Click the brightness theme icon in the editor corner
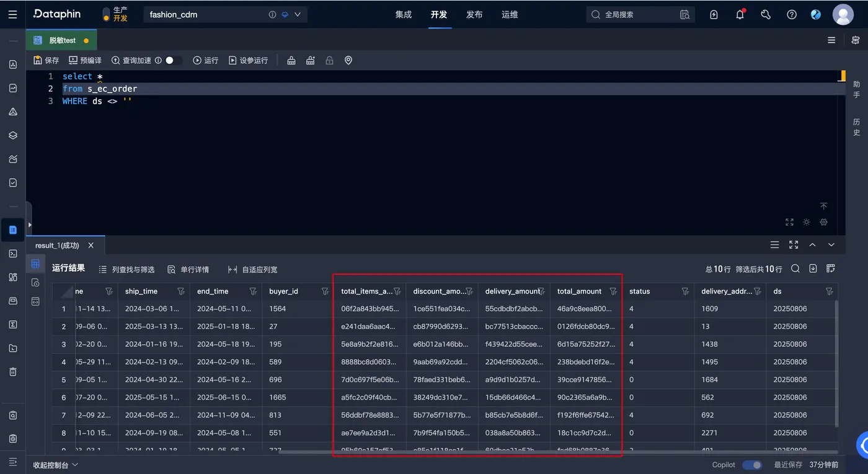Screen dimensions: 868x474 pos(807,222)
